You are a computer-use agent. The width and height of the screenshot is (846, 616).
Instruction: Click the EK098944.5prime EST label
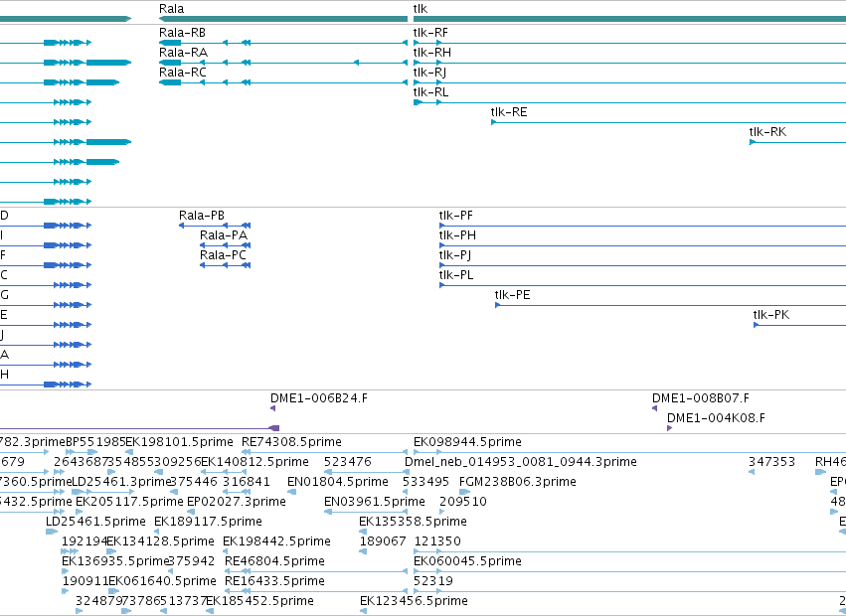click(x=467, y=442)
